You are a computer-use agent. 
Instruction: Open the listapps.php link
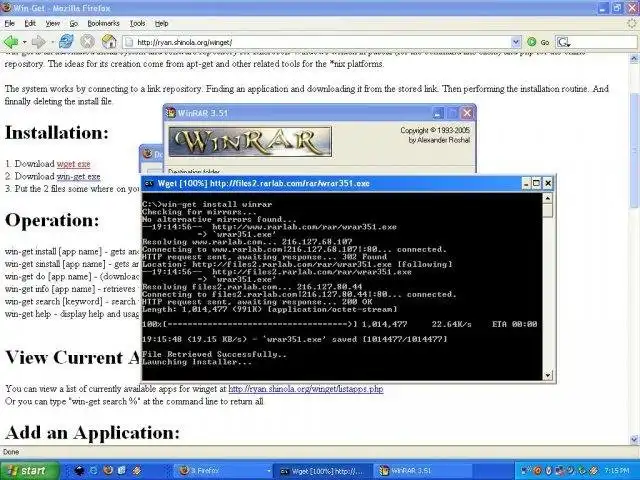(x=306, y=389)
